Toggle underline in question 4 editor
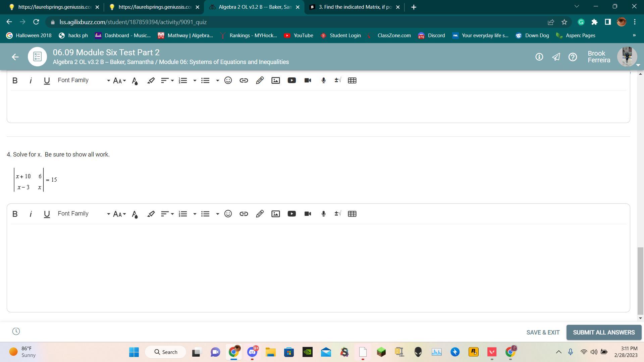644x362 pixels. tap(47, 214)
